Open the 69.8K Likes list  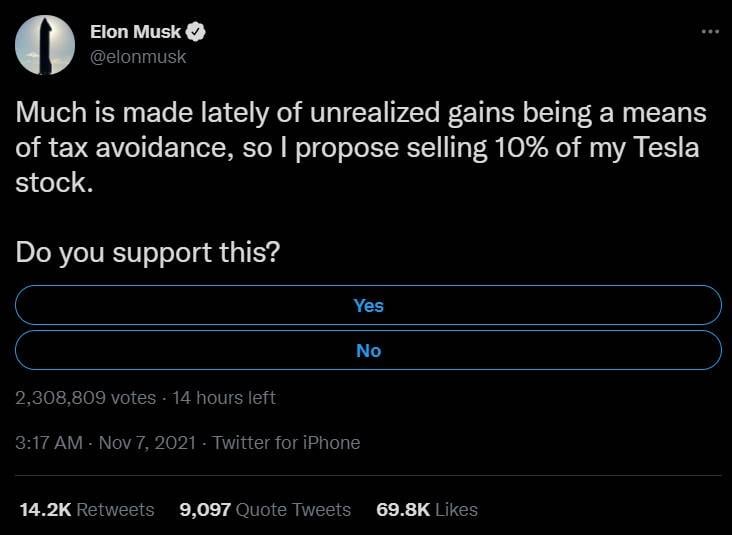click(427, 509)
